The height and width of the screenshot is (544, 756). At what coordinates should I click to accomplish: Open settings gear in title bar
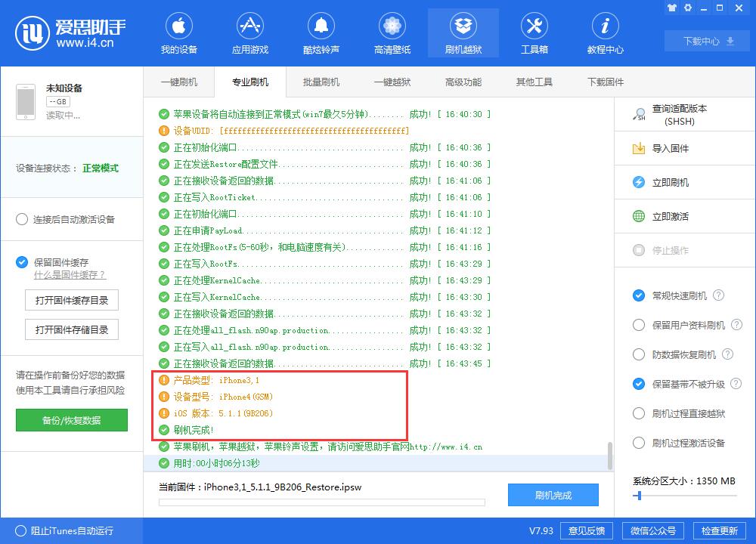click(688, 8)
